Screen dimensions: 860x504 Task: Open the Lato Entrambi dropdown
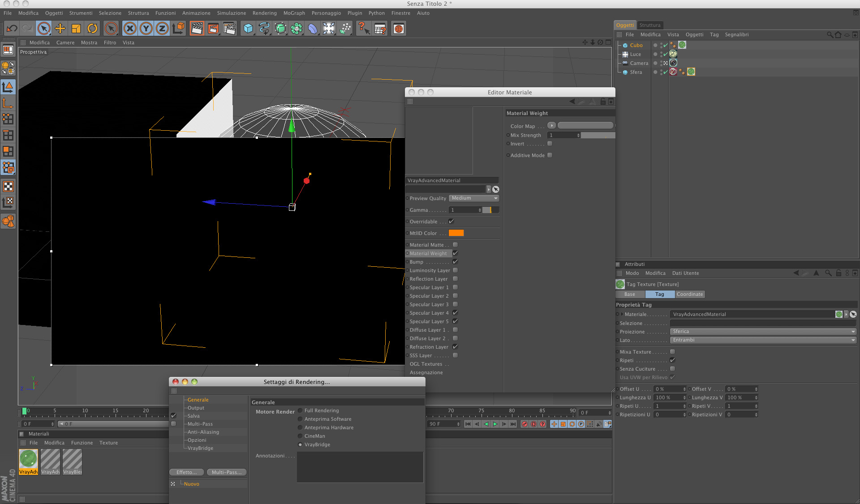[x=763, y=340]
